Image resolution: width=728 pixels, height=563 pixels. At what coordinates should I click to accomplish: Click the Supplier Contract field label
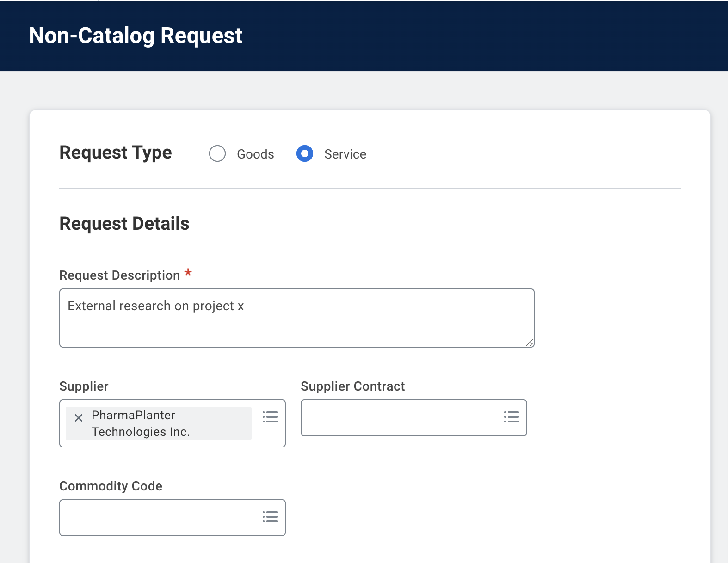coord(352,386)
